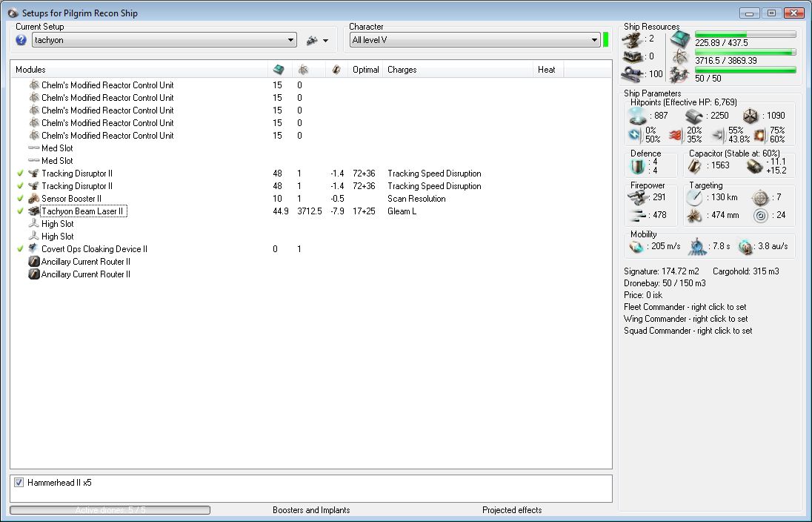Click the kinetic resistance icon showing 55% 43.8%
812x522 pixels.
[719, 136]
